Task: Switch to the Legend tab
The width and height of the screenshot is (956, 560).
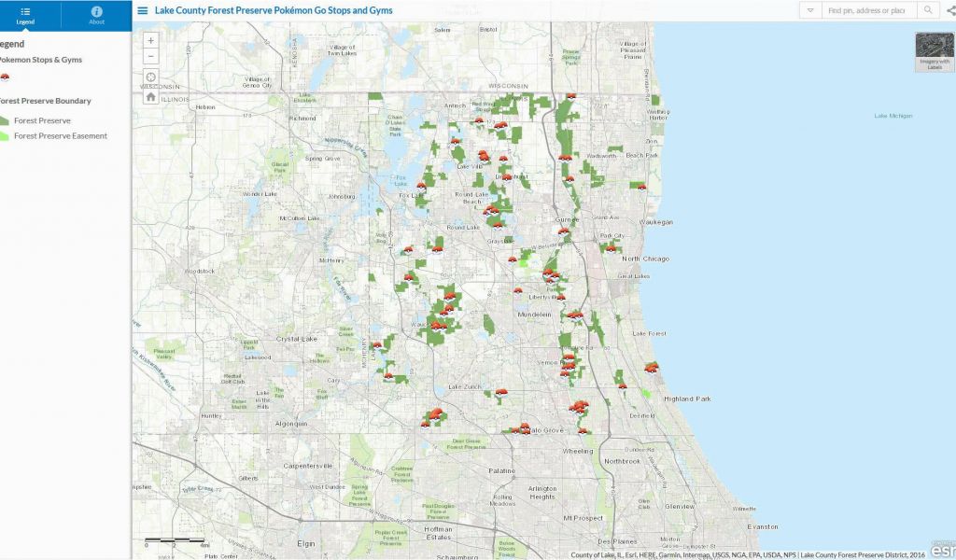Action: point(25,15)
